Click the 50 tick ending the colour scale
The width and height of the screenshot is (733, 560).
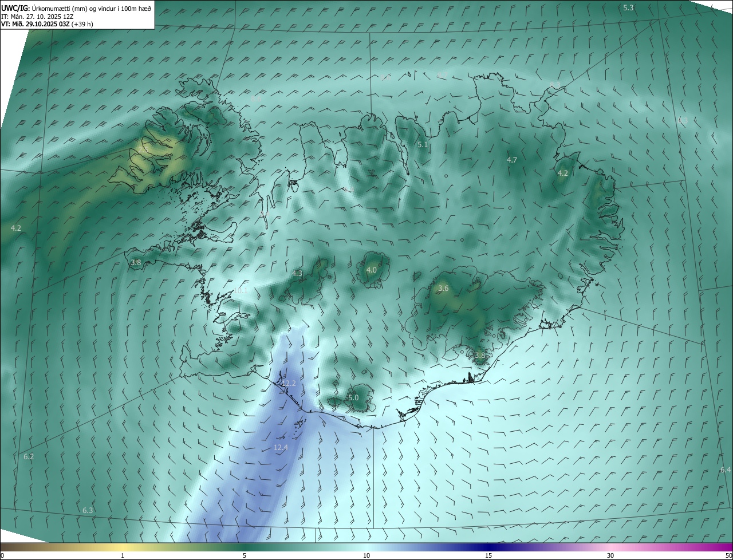coord(728,555)
